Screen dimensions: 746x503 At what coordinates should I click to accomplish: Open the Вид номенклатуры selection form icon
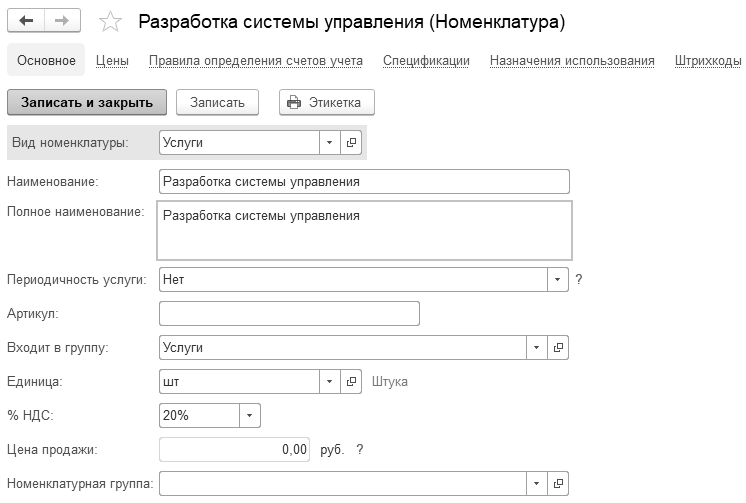click(x=351, y=143)
